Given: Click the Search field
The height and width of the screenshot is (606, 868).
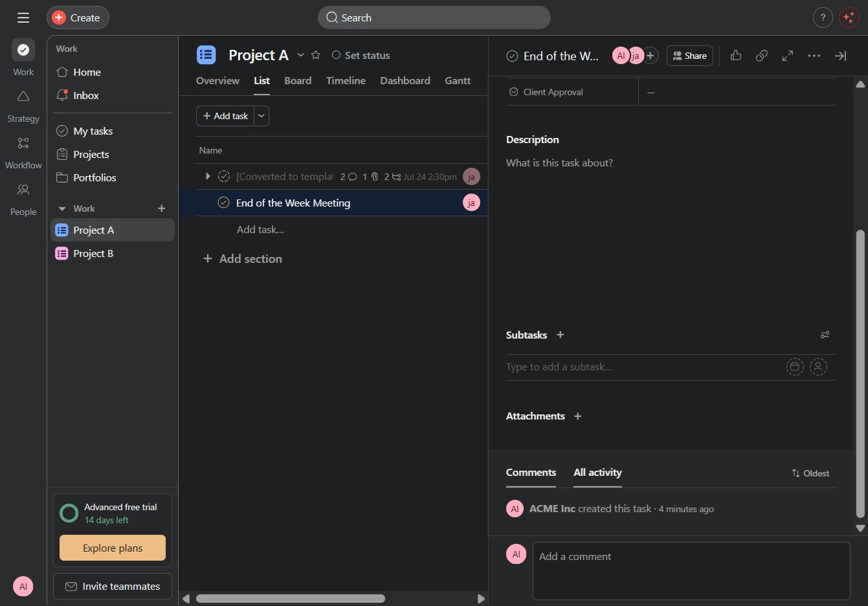Looking at the screenshot, I should point(434,17).
